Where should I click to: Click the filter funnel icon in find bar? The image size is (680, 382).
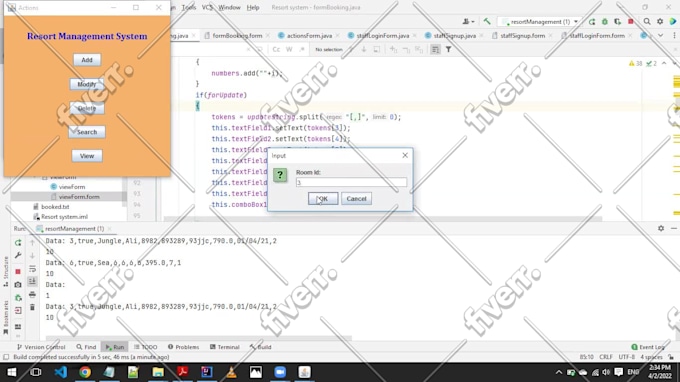[x=448, y=49]
